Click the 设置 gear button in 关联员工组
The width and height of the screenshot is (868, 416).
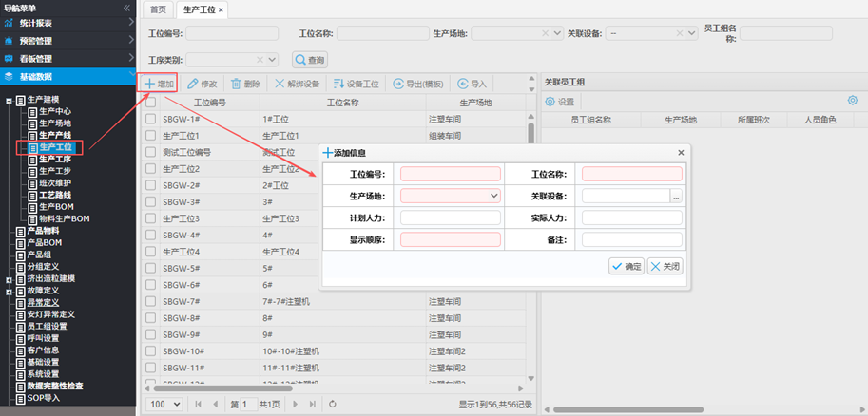point(560,102)
